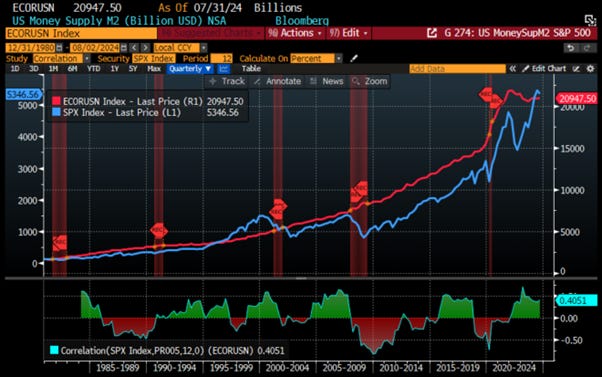Select the 1D range tab
The image size is (602, 377).
tap(15, 69)
